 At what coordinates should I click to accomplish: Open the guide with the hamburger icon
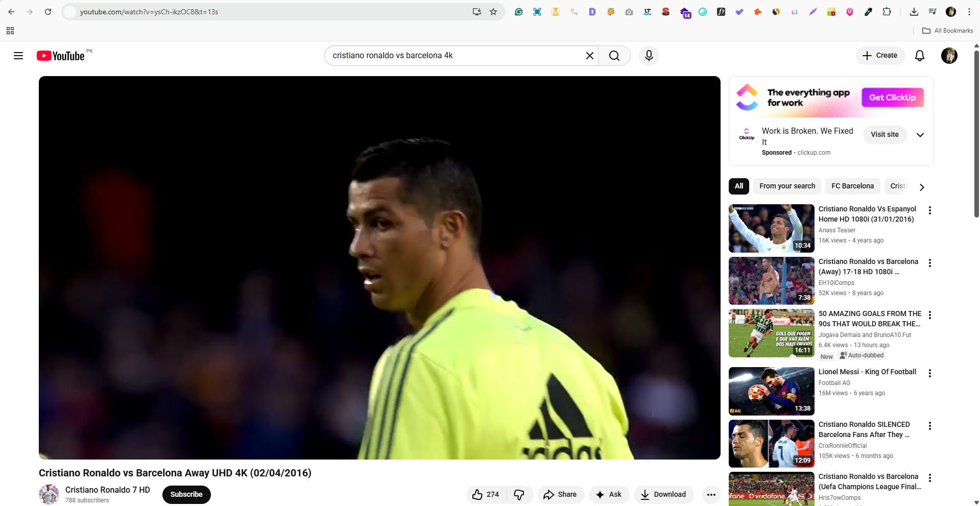(18, 56)
